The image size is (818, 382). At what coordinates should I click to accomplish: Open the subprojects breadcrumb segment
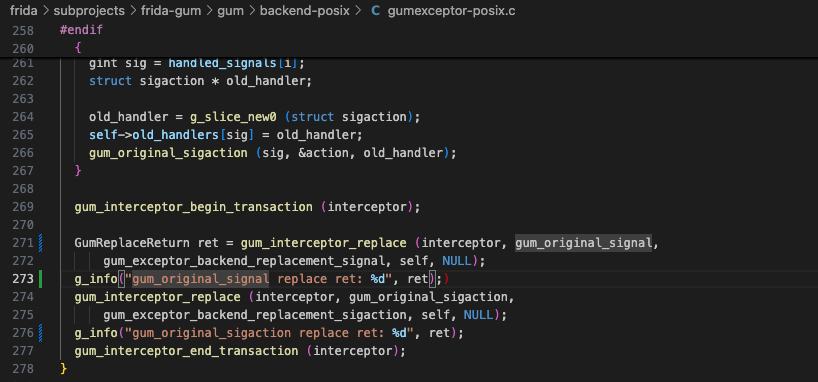(x=89, y=10)
